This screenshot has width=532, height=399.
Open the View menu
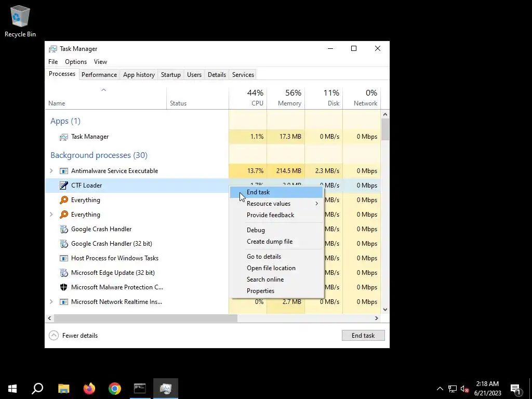(x=100, y=62)
